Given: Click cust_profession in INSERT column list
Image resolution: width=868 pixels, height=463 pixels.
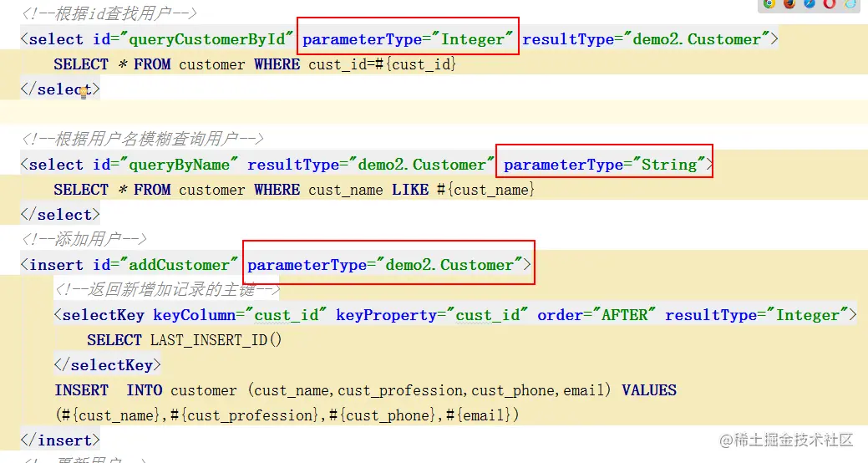Looking at the screenshot, I should [x=399, y=390].
